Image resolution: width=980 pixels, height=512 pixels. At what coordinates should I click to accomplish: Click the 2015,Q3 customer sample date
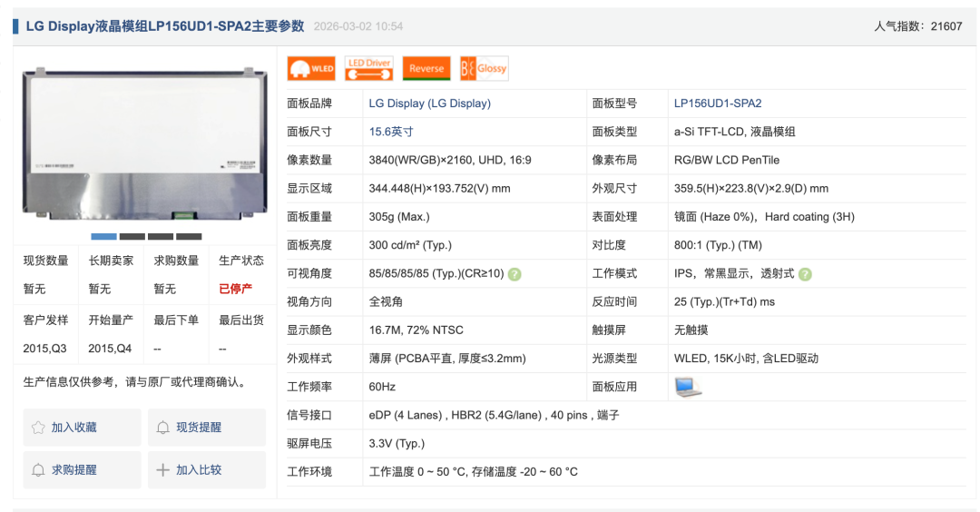pos(45,349)
